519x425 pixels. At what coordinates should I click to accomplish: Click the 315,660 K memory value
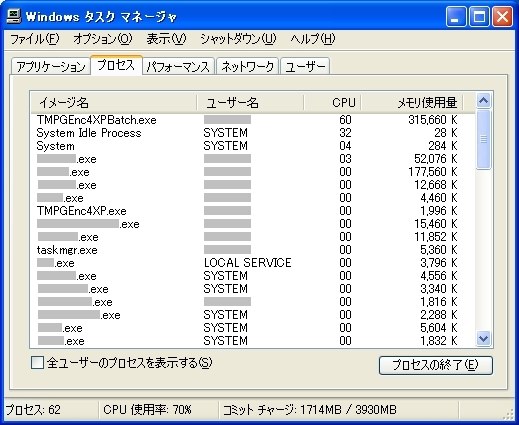point(433,120)
